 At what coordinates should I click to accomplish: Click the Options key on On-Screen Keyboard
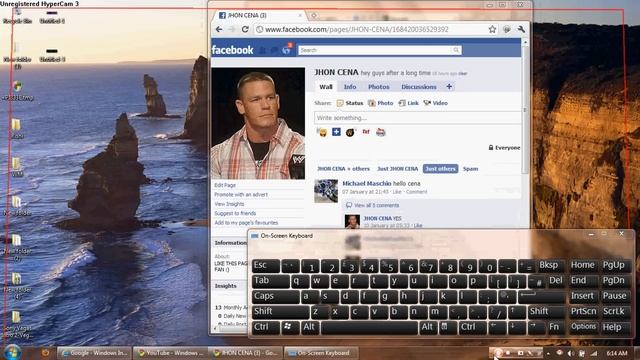[x=584, y=328]
